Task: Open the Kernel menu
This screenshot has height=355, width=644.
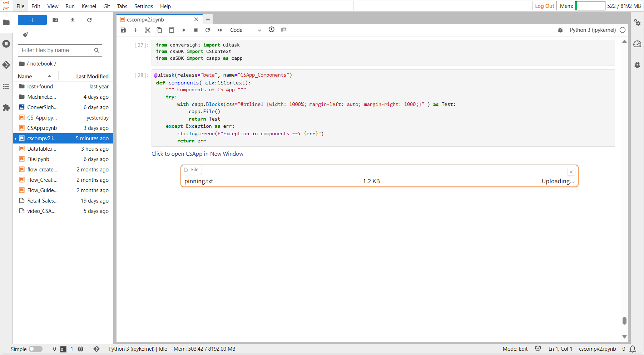Action: pyautogui.click(x=89, y=6)
